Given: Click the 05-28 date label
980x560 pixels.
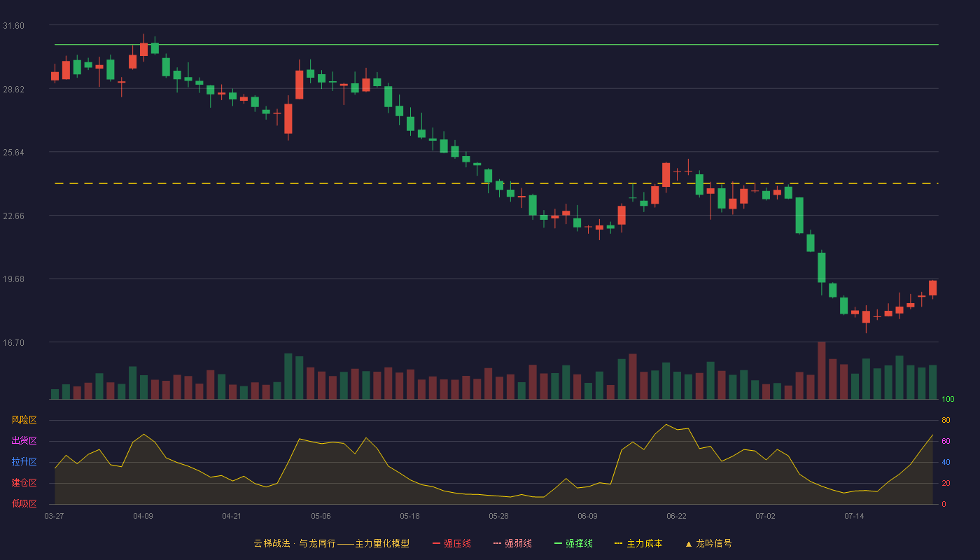Looking at the screenshot, I should [498, 516].
